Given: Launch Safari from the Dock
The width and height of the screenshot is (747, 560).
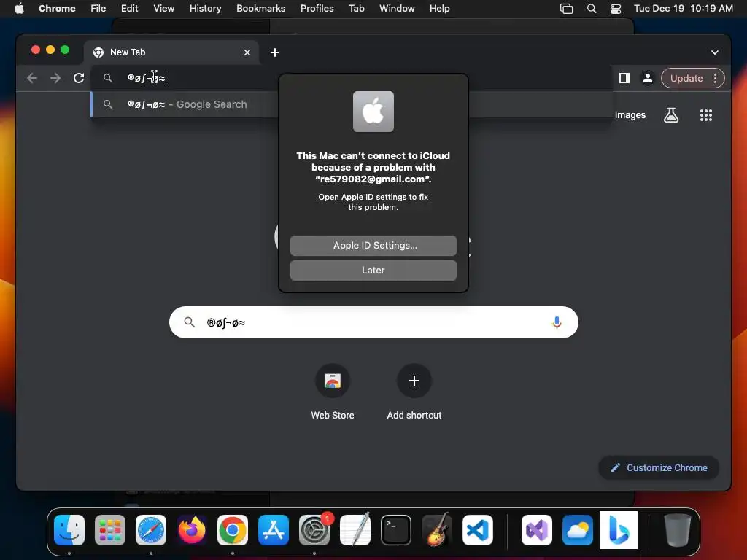Looking at the screenshot, I should (x=151, y=530).
